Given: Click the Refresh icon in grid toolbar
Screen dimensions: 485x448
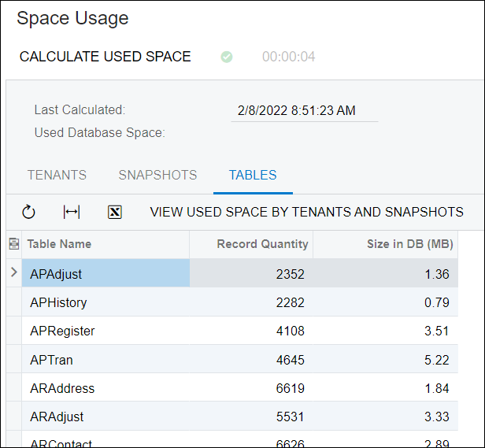Looking at the screenshot, I should (x=28, y=212).
